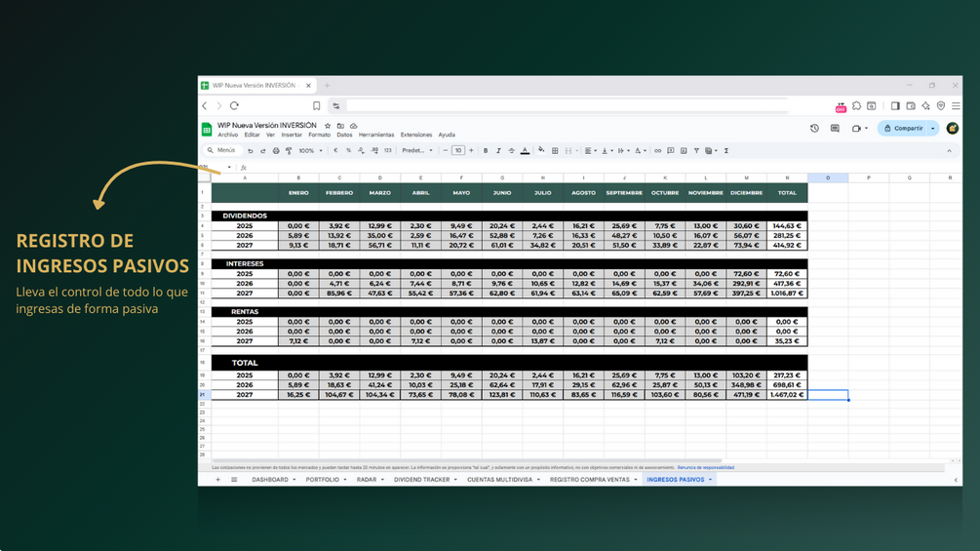Toggle bold formatting
Screen dimensions: 980x551
[x=486, y=150]
